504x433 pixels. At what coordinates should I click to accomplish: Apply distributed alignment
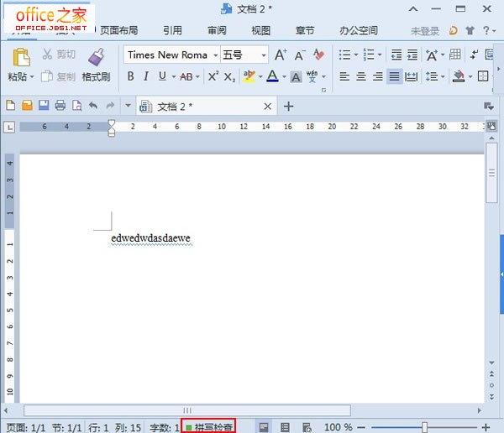click(411, 76)
